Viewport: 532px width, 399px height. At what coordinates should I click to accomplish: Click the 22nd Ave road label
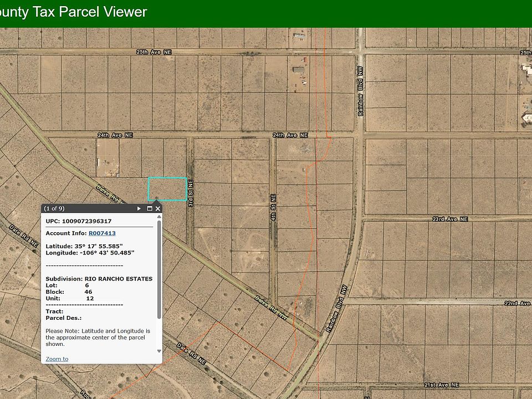tap(518, 303)
